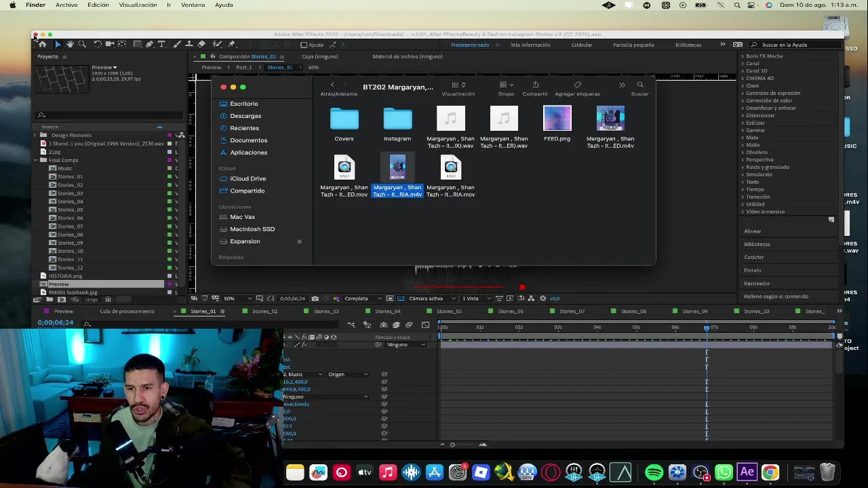
Task: Select the Type text tool
Action: (x=161, y=44)
